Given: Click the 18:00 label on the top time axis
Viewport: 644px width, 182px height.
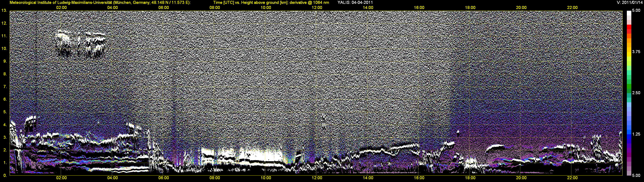Looking at the screenshot, I should (470, 8).
